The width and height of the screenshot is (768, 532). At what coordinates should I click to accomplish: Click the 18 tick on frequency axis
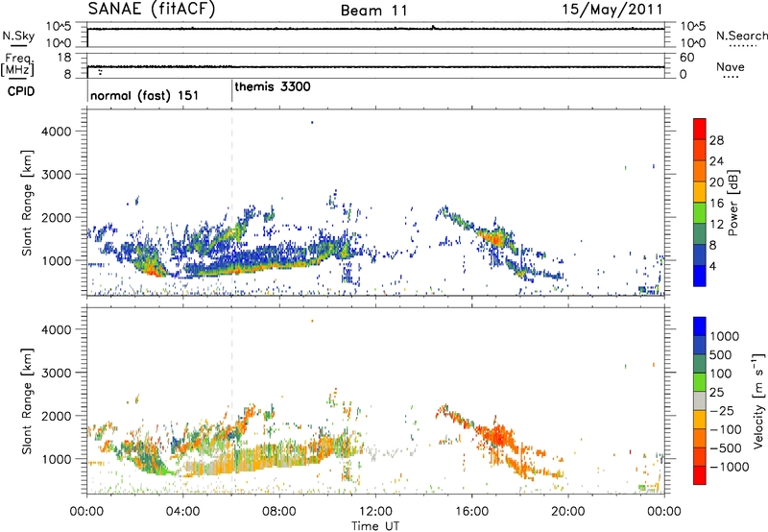click(64, 58)
